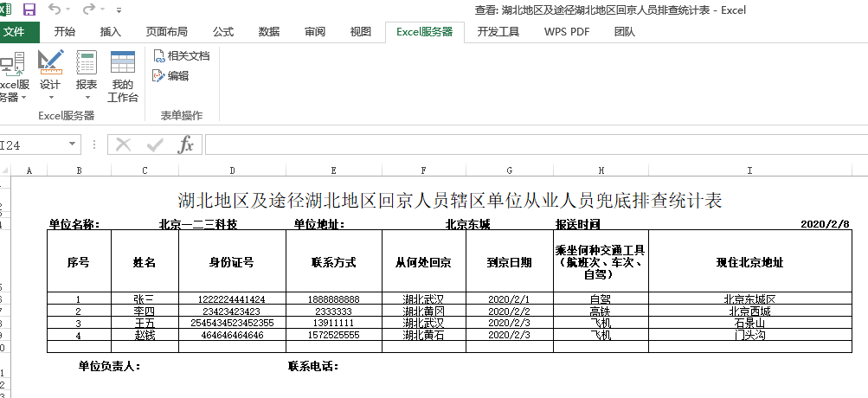This screenshot has width=868, height=398.
Task: Expand the 报表 dropdown arrow
Action: [x=87, y=98]
